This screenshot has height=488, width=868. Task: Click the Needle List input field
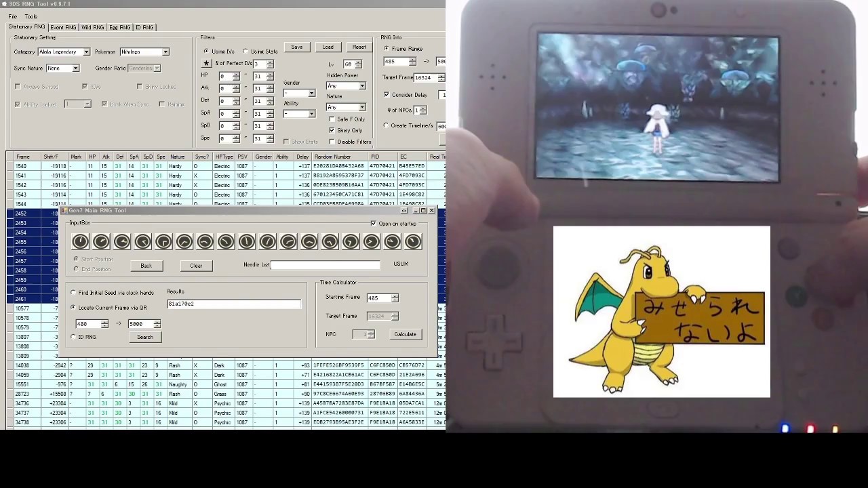[x=325, y=265]
